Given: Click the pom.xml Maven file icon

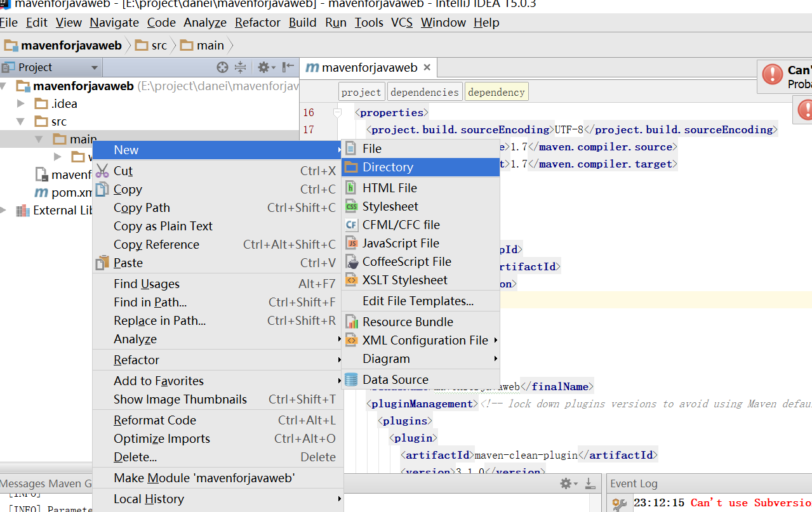Looking at the screenshot, I should point(41,193).
